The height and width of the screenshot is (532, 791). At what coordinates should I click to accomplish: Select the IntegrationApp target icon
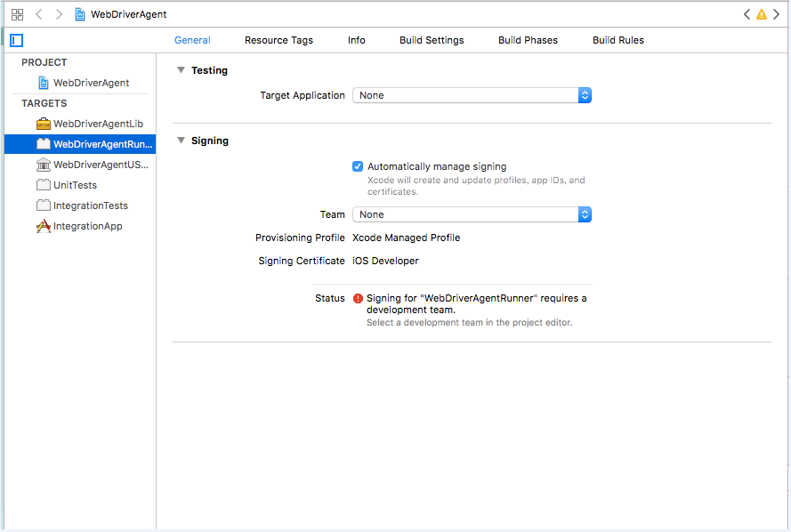44,226
